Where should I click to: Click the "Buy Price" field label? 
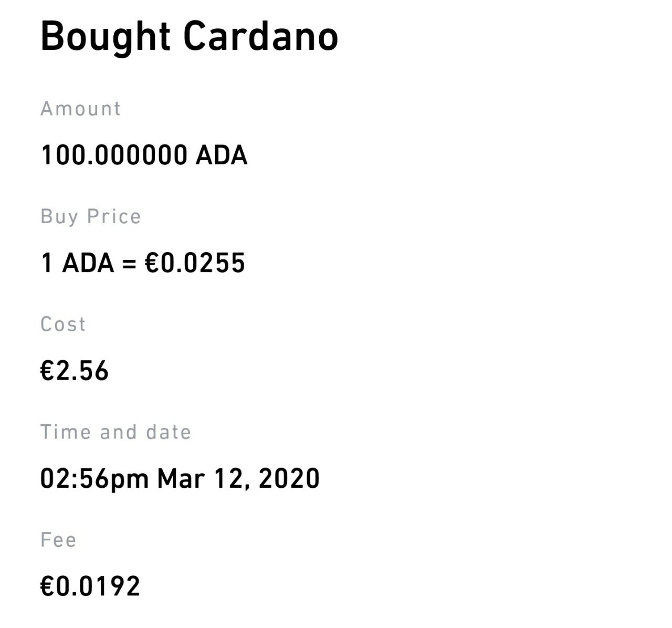point(91,216)
